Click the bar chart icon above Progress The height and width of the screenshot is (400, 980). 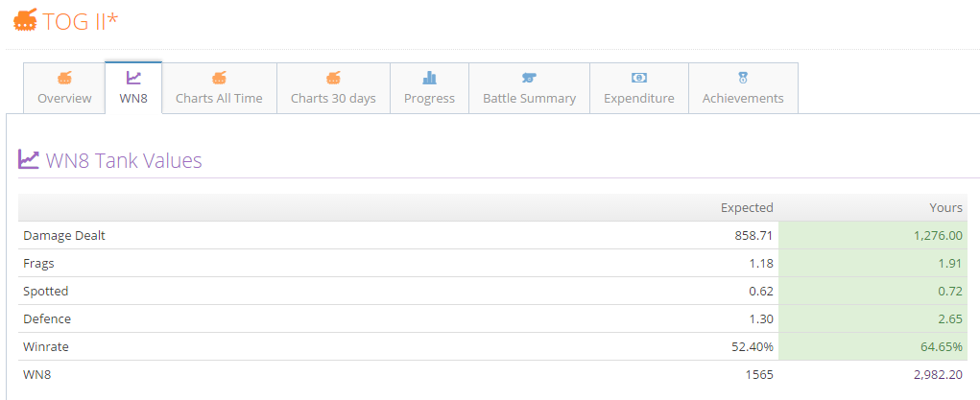click(x=429, y=78)
